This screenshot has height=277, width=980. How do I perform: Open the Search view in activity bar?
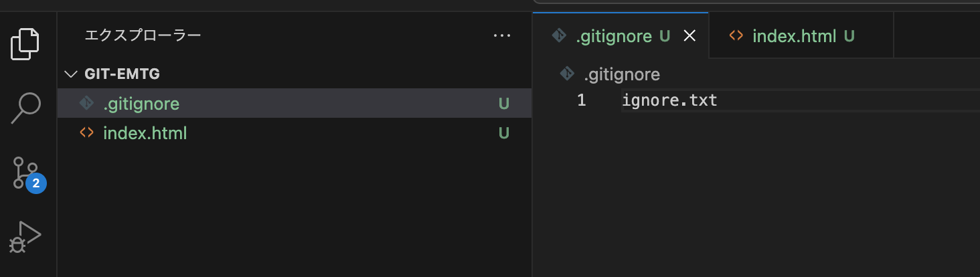coord(26,108)
